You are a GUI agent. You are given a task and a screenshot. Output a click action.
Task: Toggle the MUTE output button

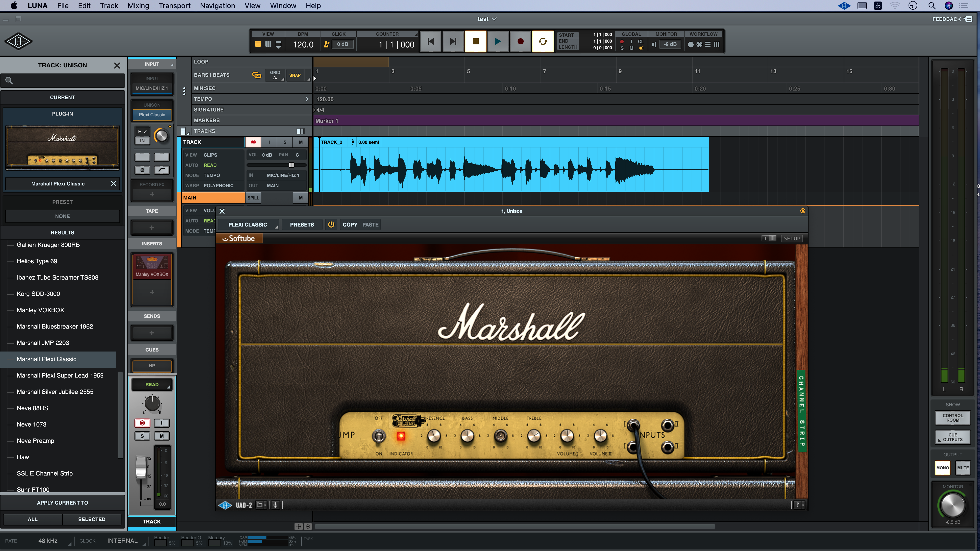[x=963, y=468]
